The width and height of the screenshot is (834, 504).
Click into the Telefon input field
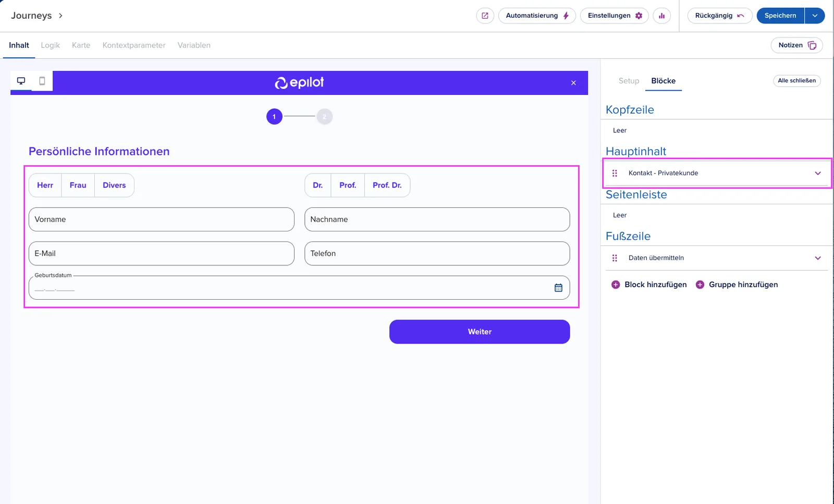click(x=437, y=253)
